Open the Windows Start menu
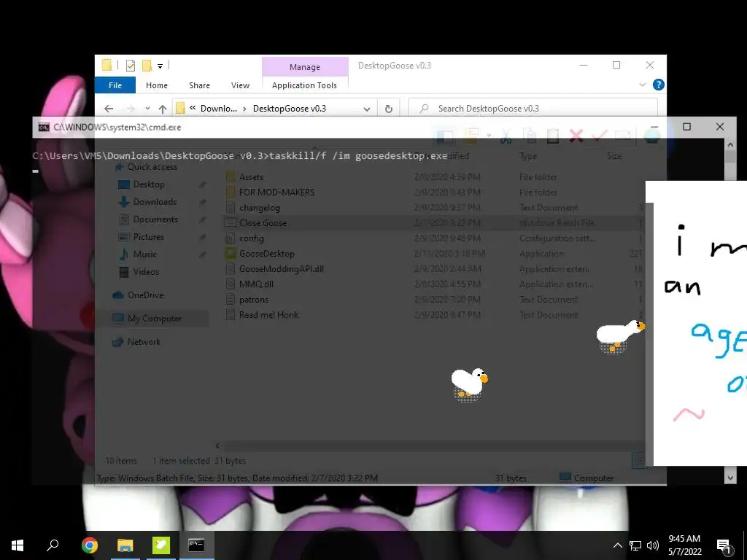This screenshot has height=560, width=747. click(18, 545)
